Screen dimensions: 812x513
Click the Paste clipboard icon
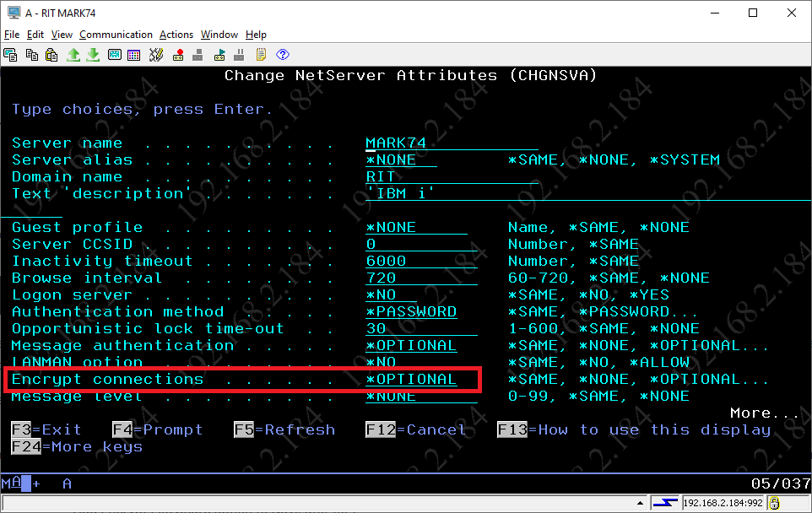(51, 55)
